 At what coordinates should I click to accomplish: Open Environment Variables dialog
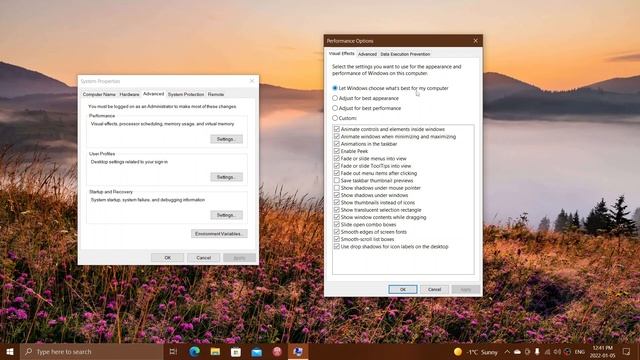[219, 234]
